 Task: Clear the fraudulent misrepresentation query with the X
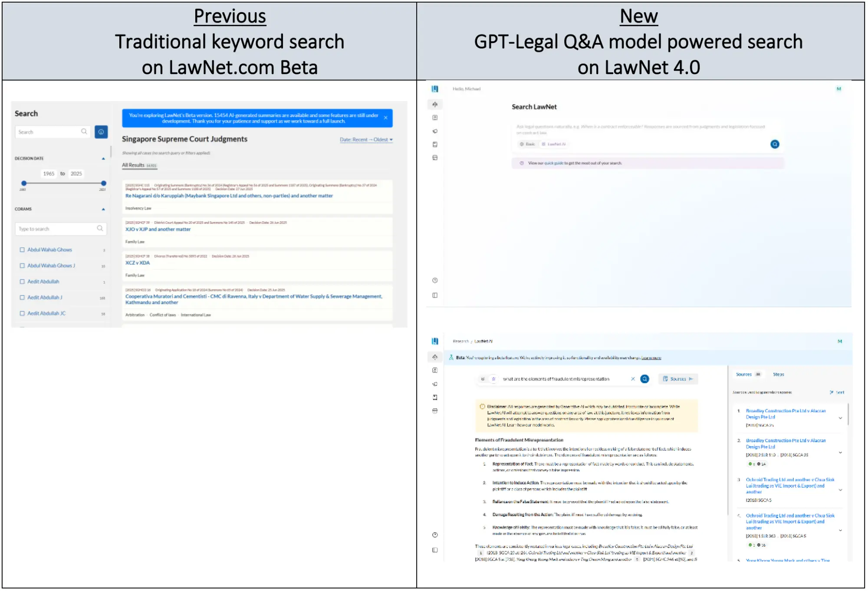coord(633,379)
